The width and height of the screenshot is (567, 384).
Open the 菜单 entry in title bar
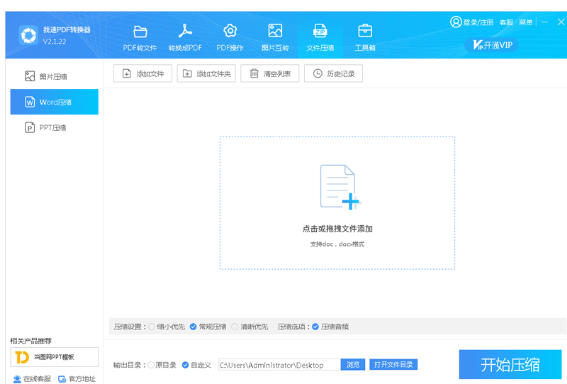[x=526, y=22]
